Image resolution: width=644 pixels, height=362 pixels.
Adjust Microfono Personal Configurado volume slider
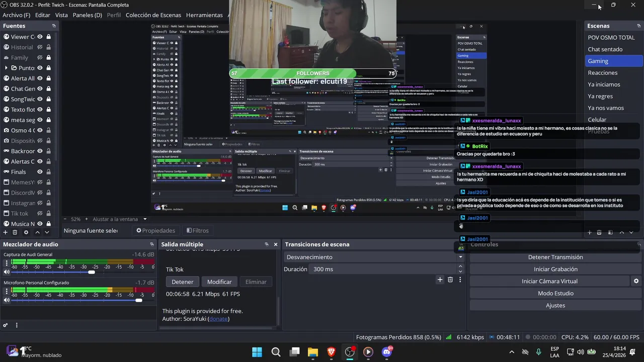[x=139, y=300]
